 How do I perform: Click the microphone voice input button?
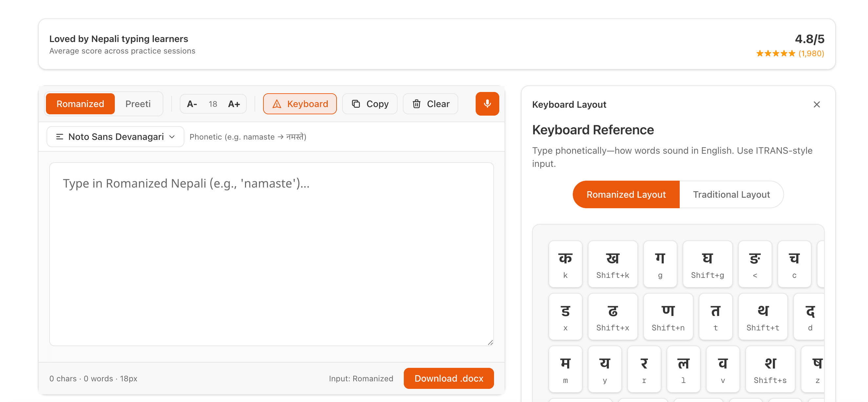487,103
